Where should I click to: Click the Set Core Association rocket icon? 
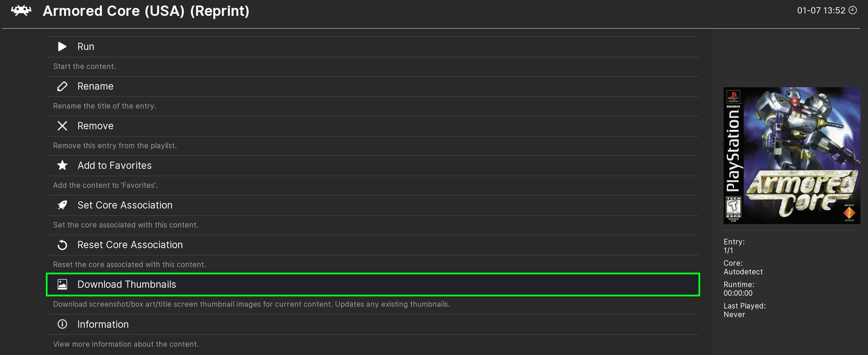tap(62, 205)
